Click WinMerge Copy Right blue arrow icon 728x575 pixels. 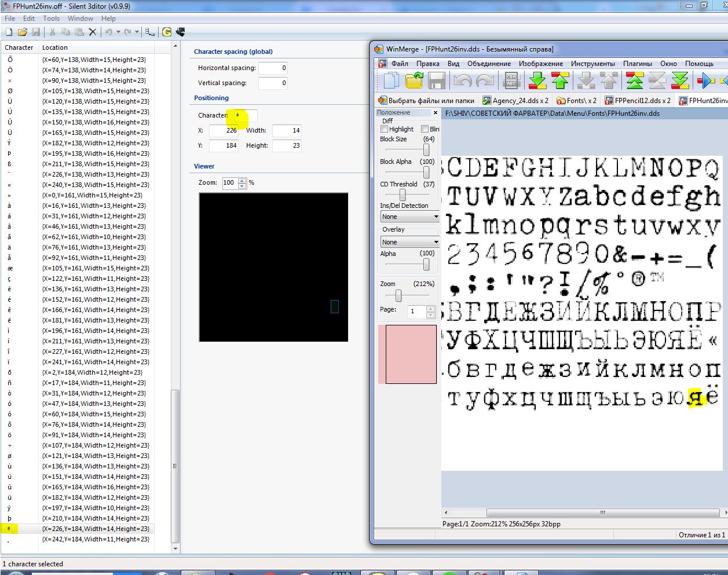point(705,81)
